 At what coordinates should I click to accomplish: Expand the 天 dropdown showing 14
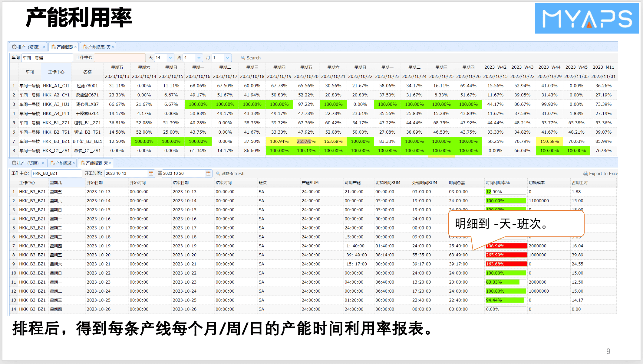pos(170,58)
